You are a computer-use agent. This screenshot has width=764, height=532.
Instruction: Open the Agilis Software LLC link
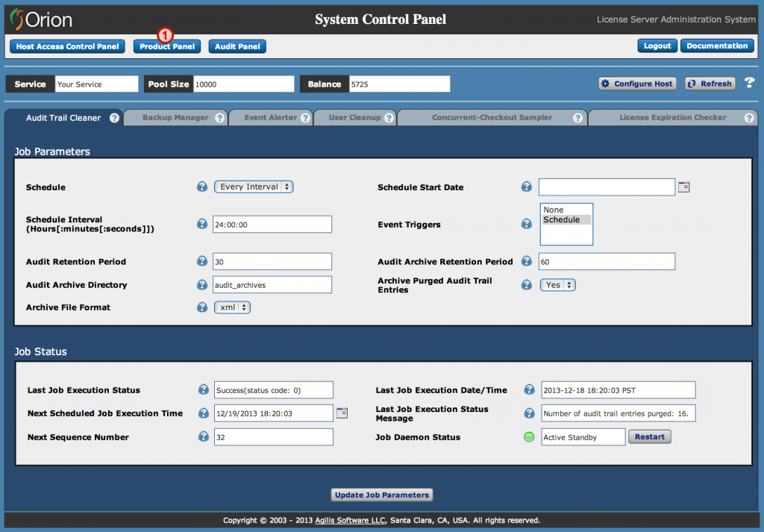point(349,520)
